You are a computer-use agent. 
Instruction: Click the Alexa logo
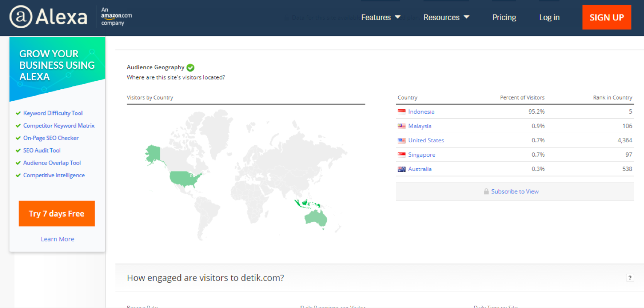48,18
